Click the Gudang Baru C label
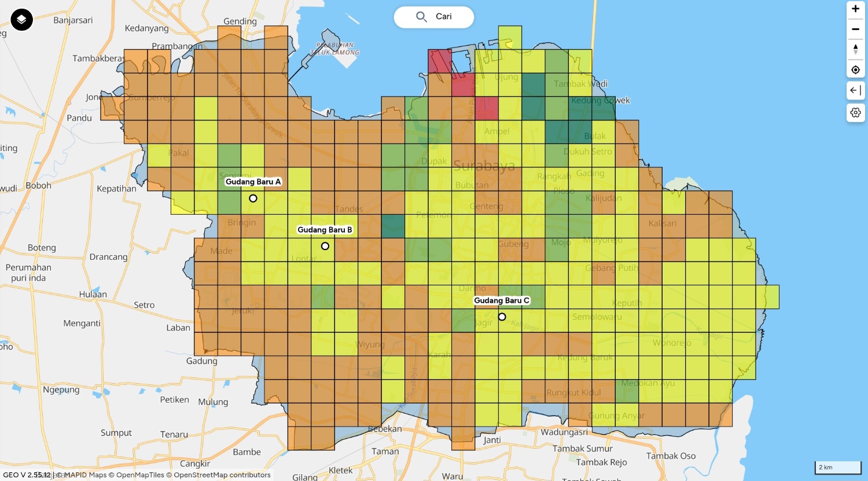 coord(501,300)
